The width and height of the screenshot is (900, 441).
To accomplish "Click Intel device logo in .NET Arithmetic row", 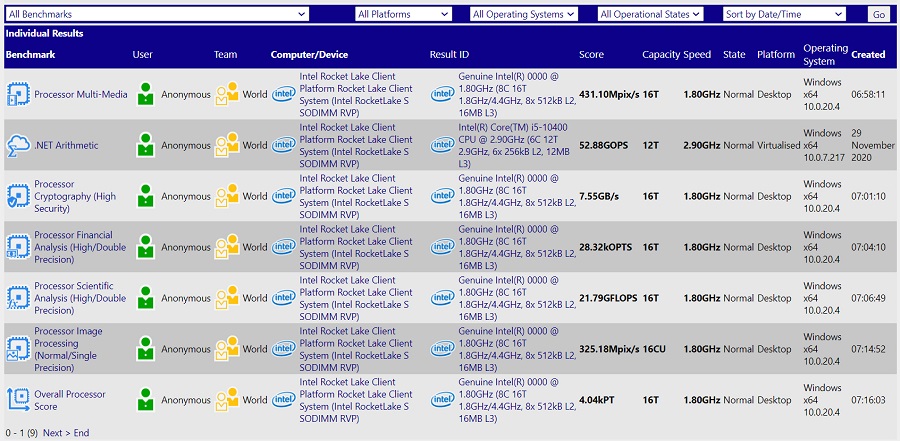I will pos(284,145).
